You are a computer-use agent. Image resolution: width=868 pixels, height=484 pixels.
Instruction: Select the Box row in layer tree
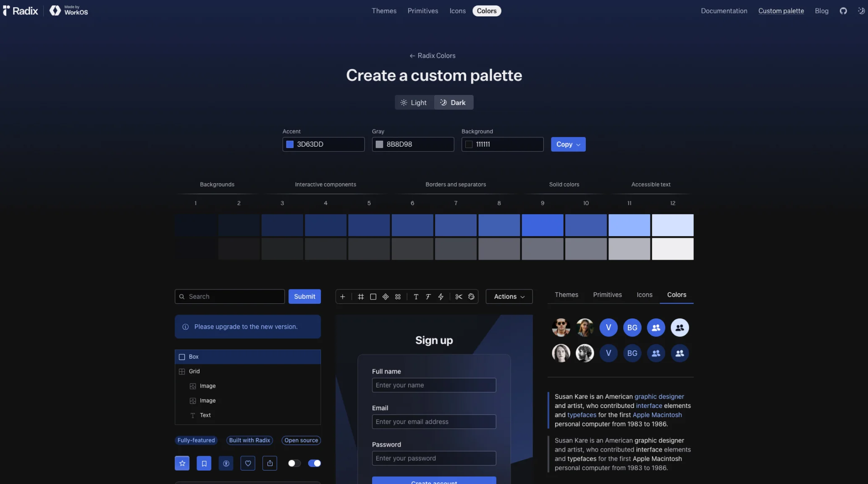click(x=248, y=357)
